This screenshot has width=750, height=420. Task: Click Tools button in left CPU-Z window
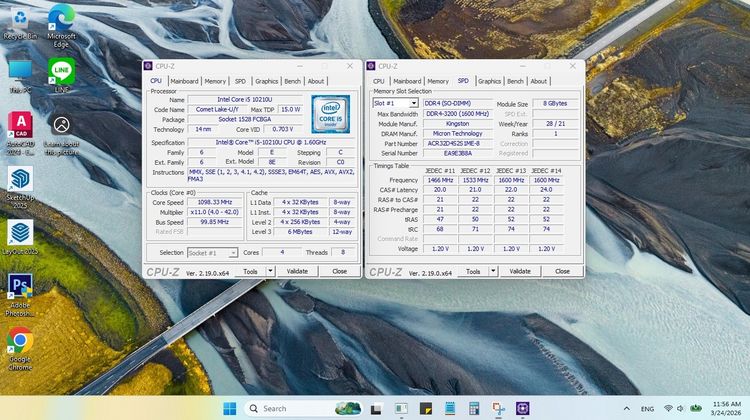250,272
